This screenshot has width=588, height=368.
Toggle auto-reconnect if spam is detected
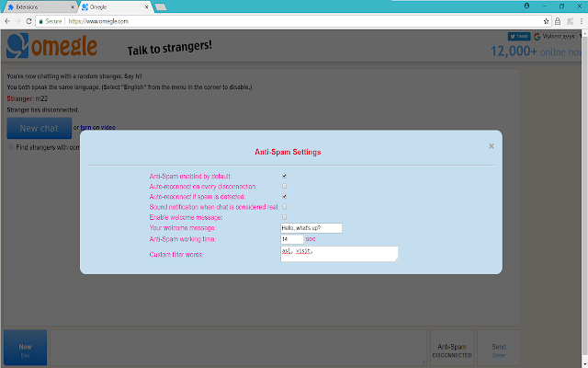[284, 196]
